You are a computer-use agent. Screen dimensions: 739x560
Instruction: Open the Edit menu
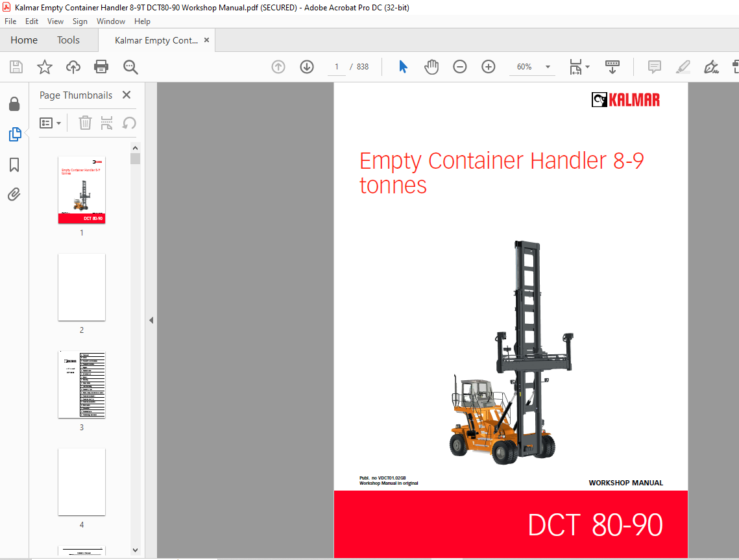pos(32,21)
